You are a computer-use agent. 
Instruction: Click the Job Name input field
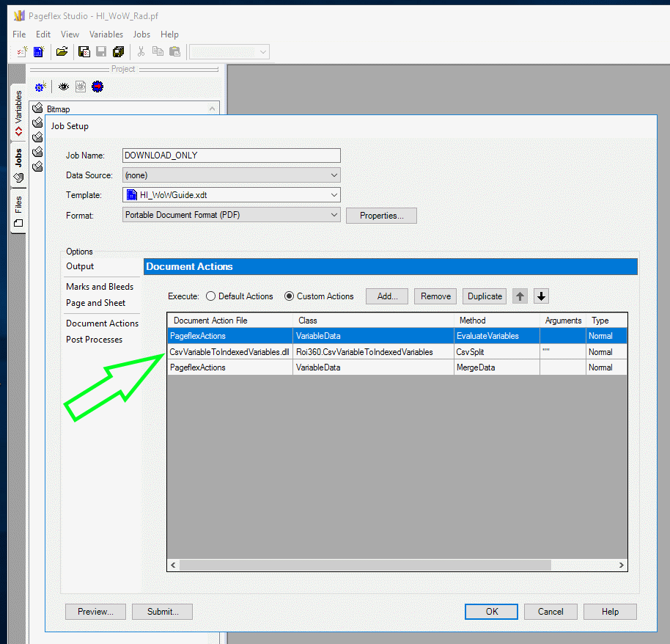click(x=231, y=155)
